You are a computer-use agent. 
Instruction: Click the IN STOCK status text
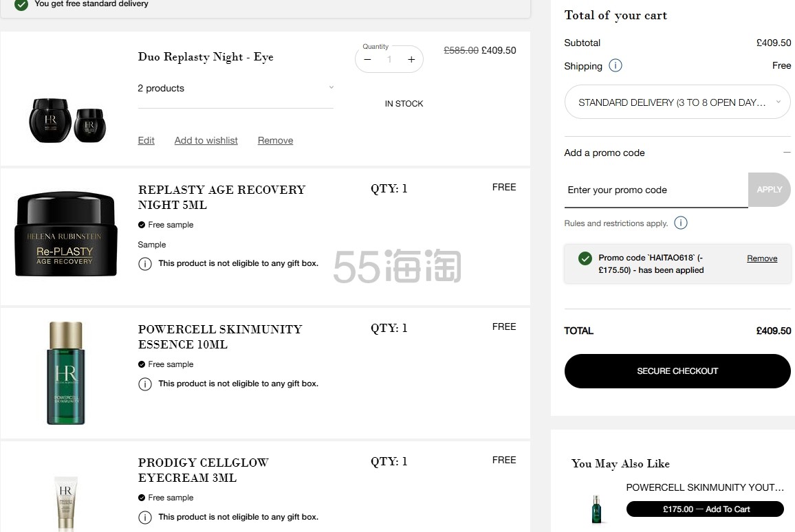pyautogui.click(x=404, y=103)
